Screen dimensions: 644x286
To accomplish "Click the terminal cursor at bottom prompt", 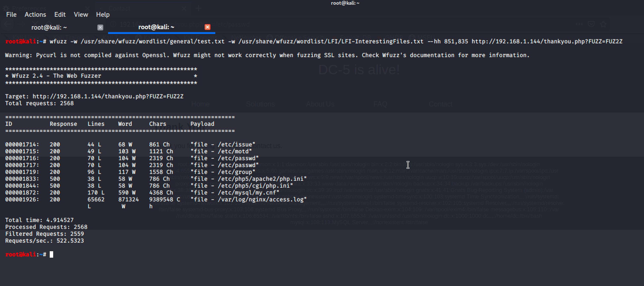I will tap(51, 254).
